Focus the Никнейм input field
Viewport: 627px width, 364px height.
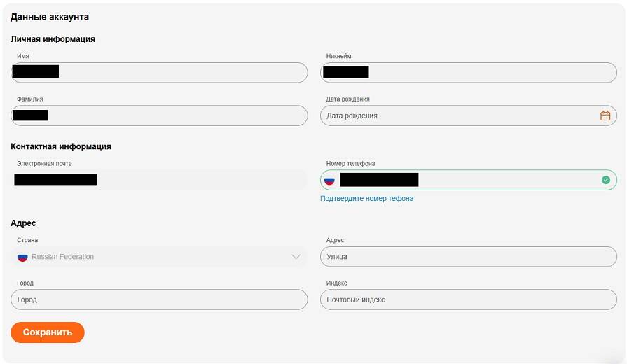click(468, 73)
